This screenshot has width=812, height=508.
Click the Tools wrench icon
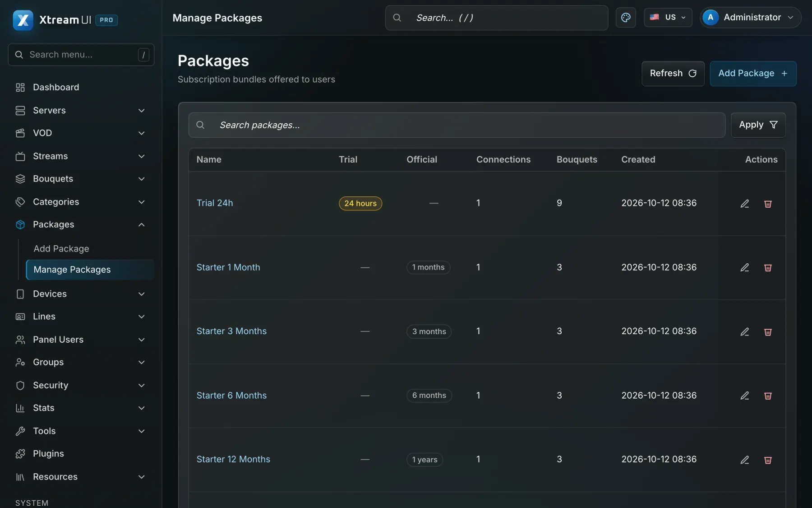[20, 431]
